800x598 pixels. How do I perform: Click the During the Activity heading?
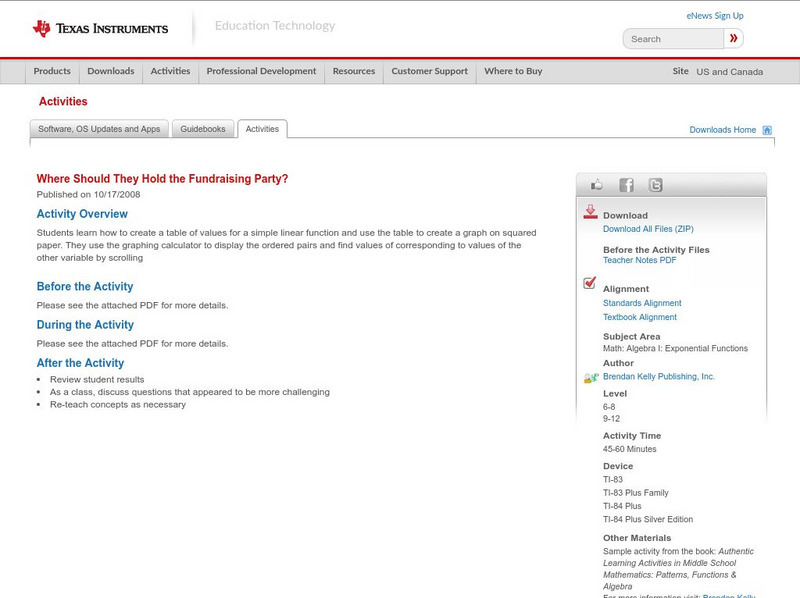tap(85, 325)
